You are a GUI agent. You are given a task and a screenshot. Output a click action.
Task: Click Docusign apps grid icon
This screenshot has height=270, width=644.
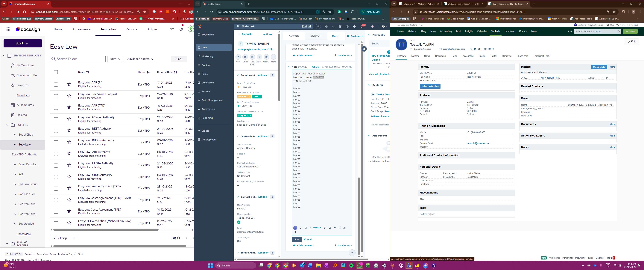tap(8, 29)
